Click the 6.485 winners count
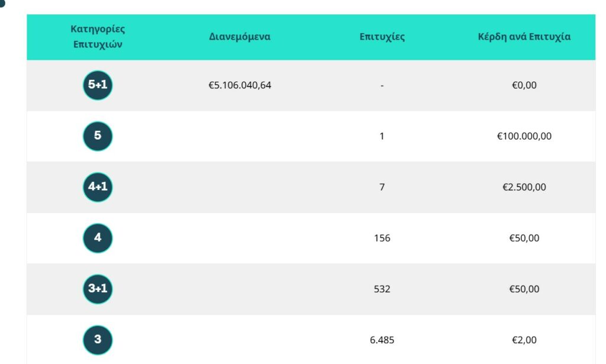606x364 pixels. [x=382, y=340]
